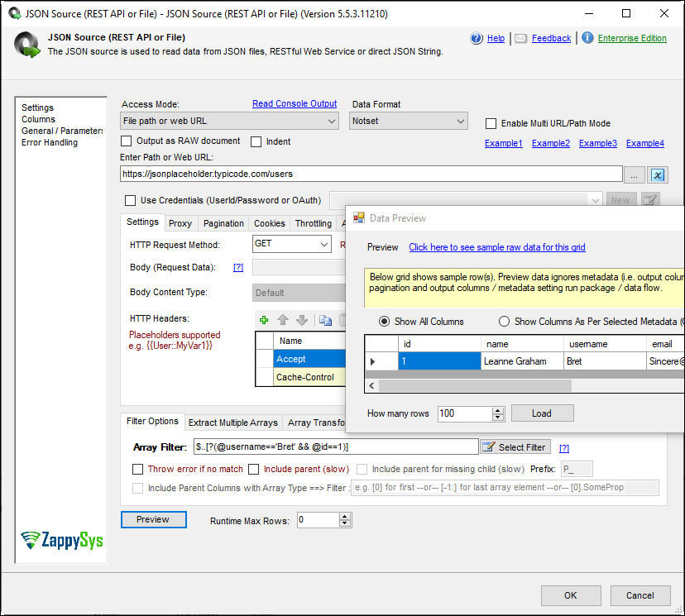
Task: Click the Cancel button
Action: (x=640, y=595)
